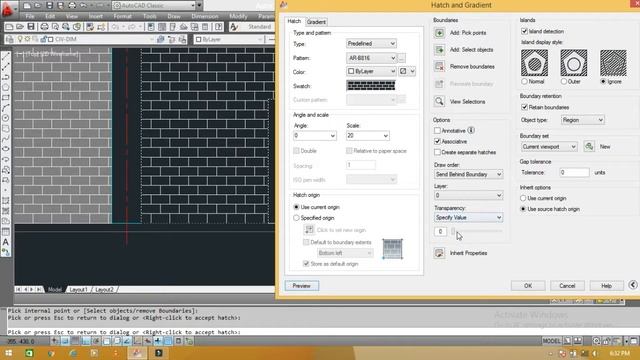Choose the Normal island display style radio
This screenshot has width=640, height=360.
coord(524,82)
